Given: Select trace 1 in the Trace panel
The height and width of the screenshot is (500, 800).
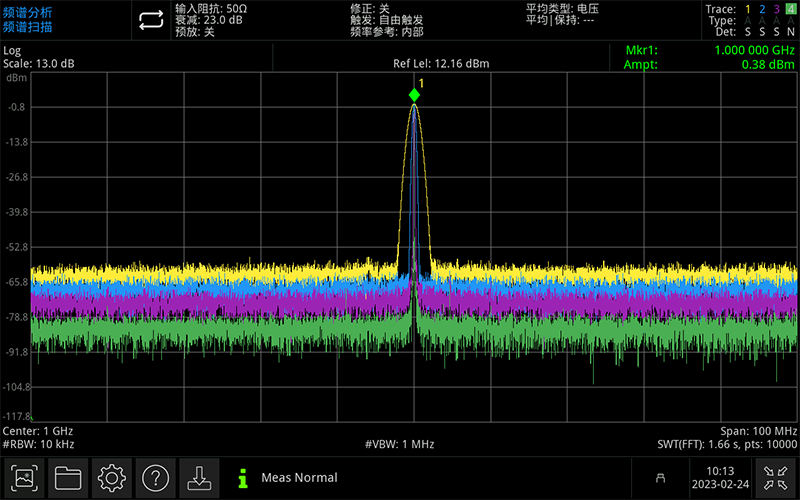Looking at the screenshot, I should [748, 9].
